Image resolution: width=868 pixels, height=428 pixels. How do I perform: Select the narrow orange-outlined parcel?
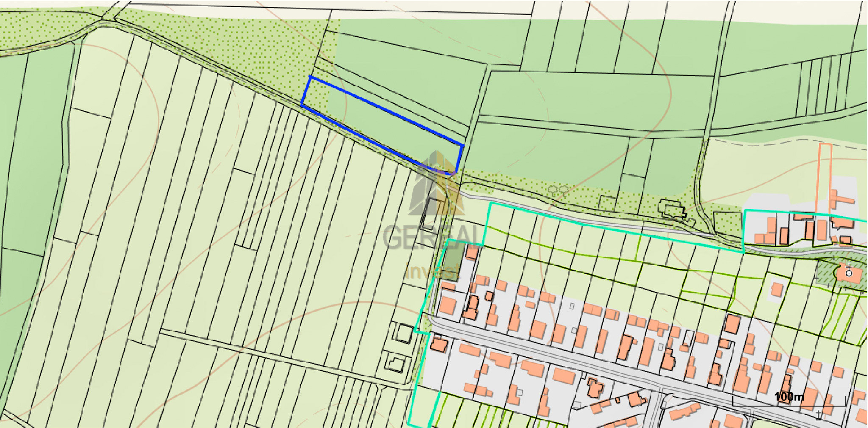825,178
